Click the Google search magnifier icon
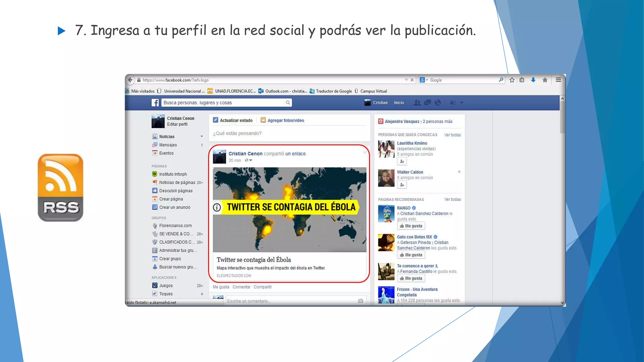 pyautogui.click(x=501, y=80)
